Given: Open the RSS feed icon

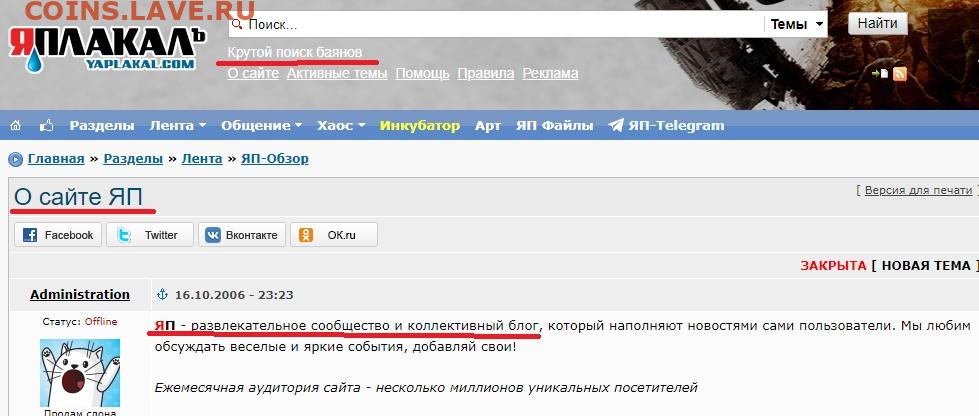Looking at the screenshot, I should [899, 74].
